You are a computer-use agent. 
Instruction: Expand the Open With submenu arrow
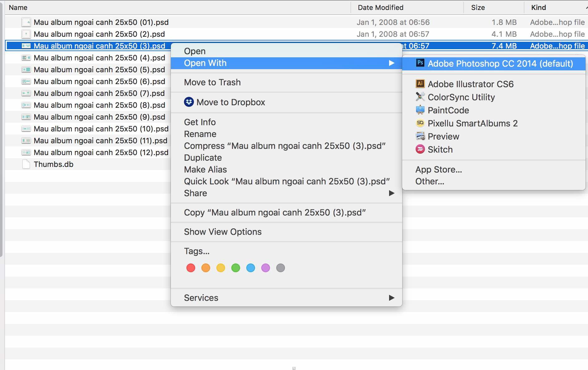pos(392,63)
